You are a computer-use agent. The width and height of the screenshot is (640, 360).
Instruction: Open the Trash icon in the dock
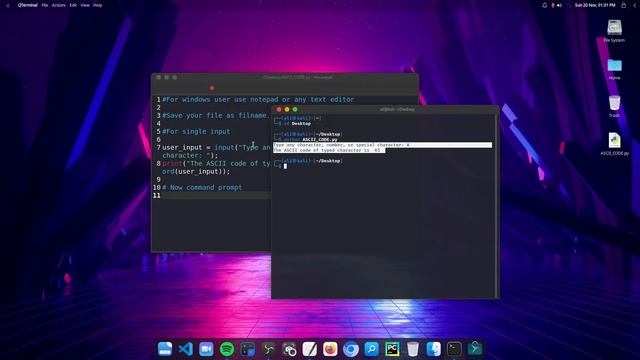[x=413, y=349]
